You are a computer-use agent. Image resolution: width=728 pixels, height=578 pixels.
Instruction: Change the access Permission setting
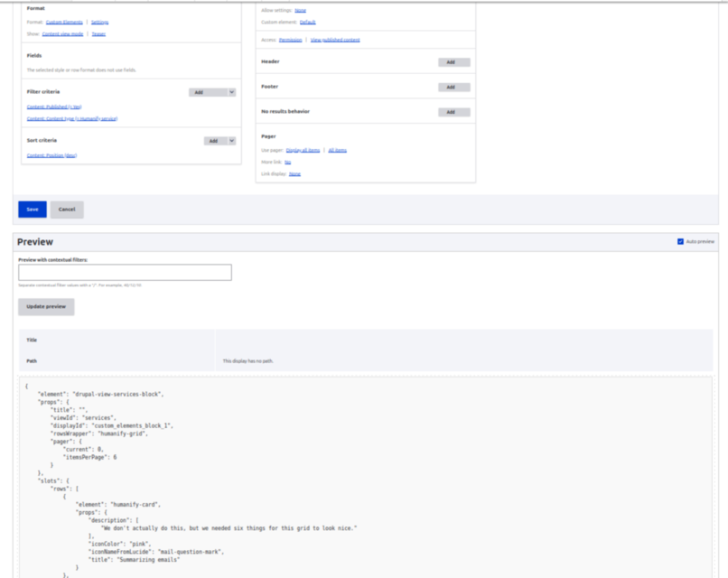[291, 40]
